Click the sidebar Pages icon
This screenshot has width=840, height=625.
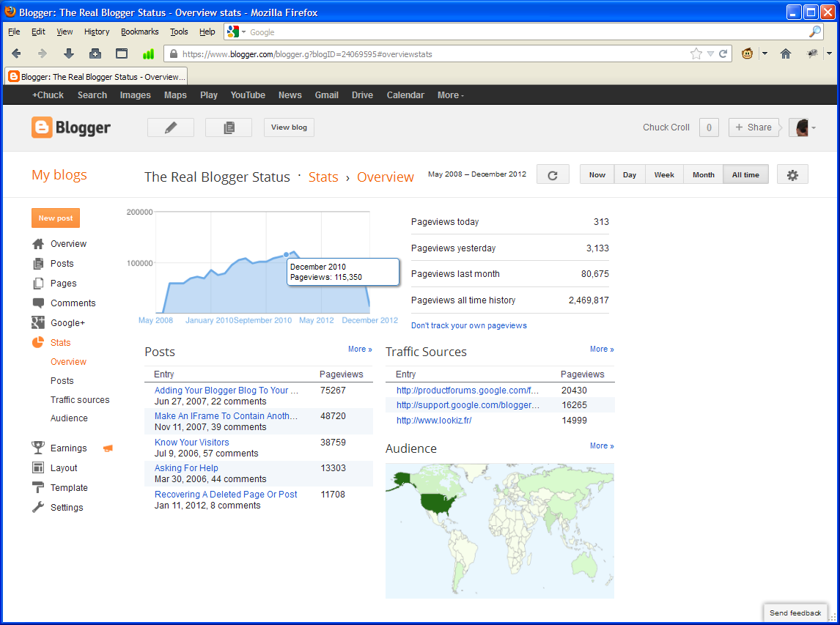(x=38, y=284)
